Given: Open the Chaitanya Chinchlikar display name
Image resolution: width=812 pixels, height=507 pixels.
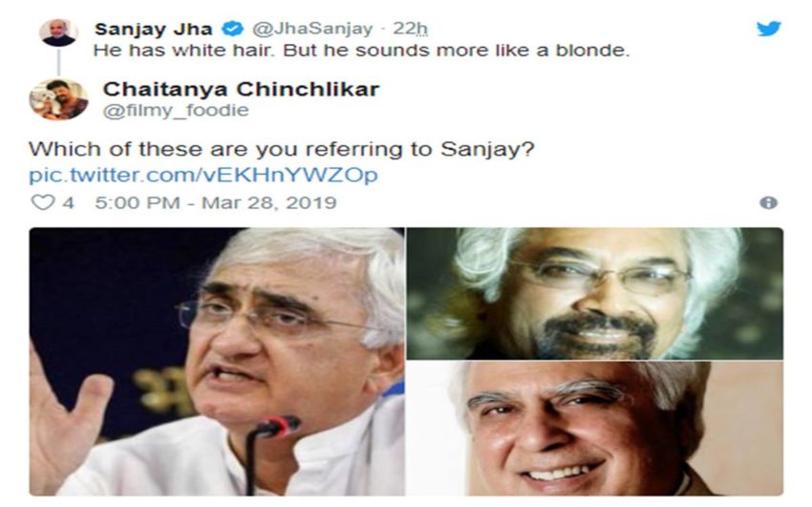Looking at the screenshot, I should pyautogui.click(x=241, y=89).
